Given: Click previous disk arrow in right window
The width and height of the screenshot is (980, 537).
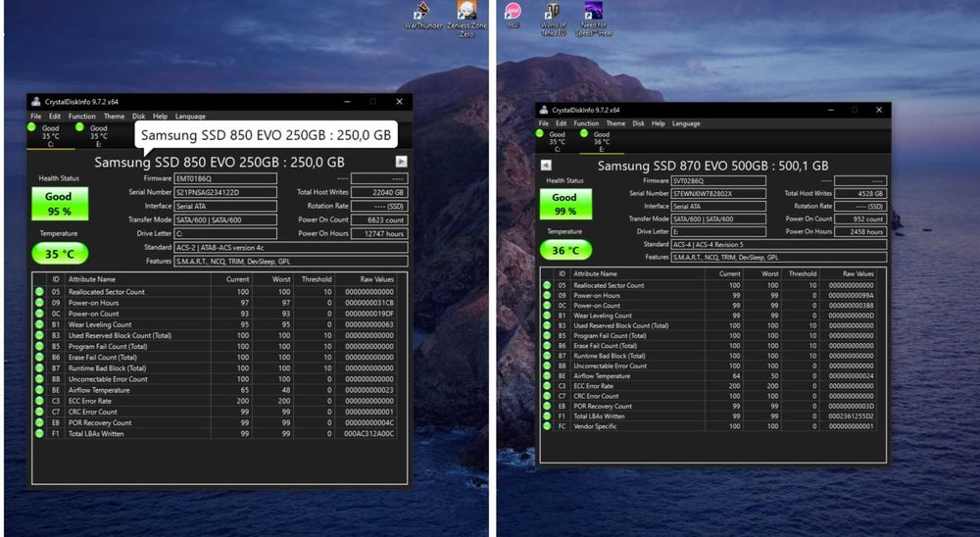Looking at the screenshot, I should [x=546, y=165].
